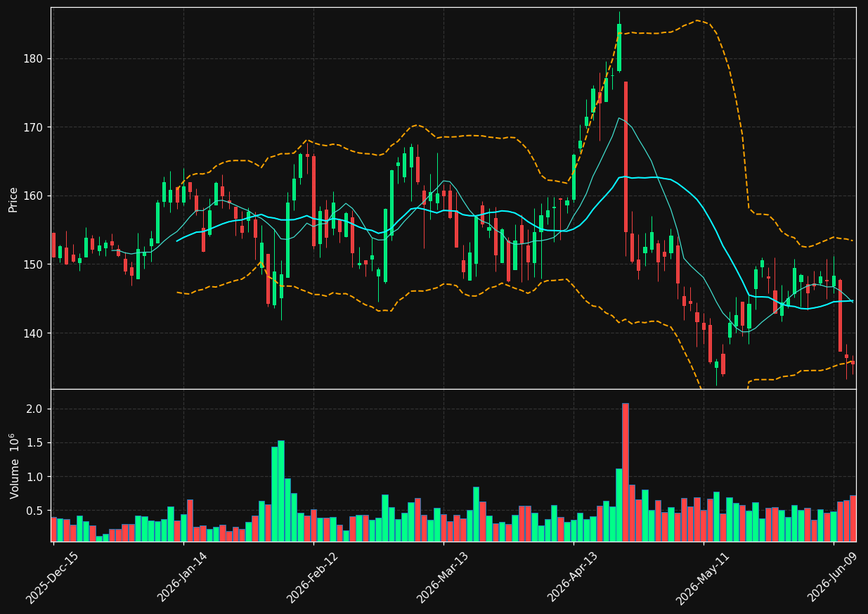
Task: Click the 2026-Mar-13 date label
Action: pos(443,577)
